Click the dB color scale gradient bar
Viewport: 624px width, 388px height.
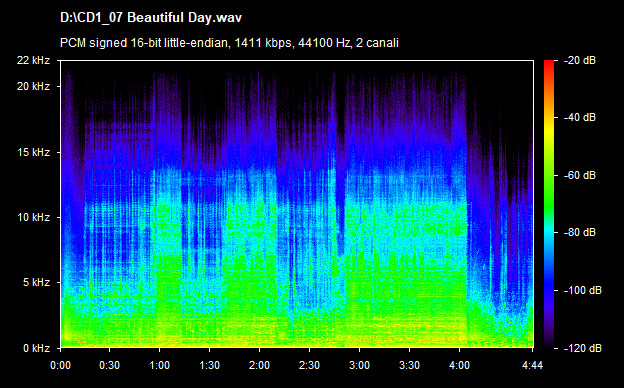point(549,204)
